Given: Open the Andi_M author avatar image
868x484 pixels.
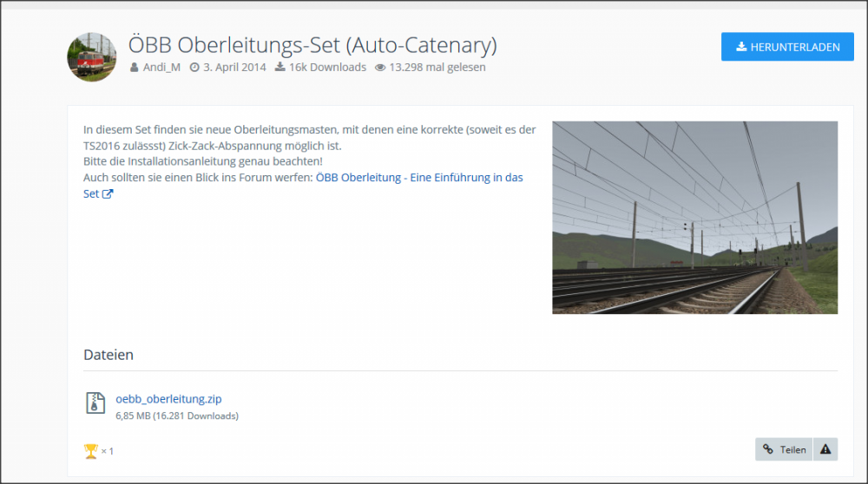Looking at the screenshot, I should coord(92,57).
